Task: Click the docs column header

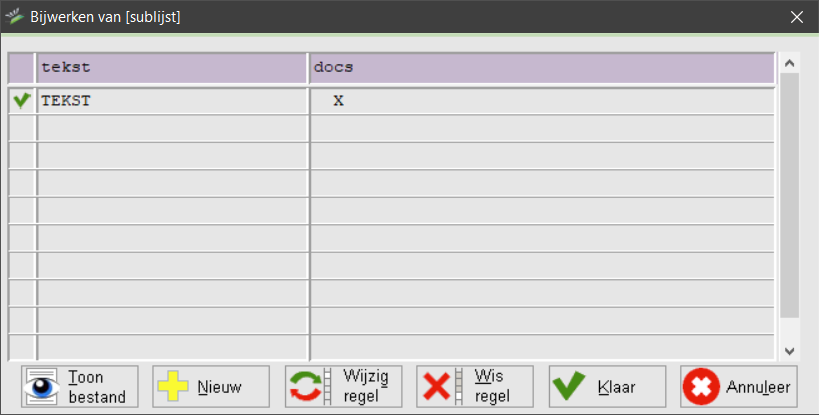Action: point(542,68)
